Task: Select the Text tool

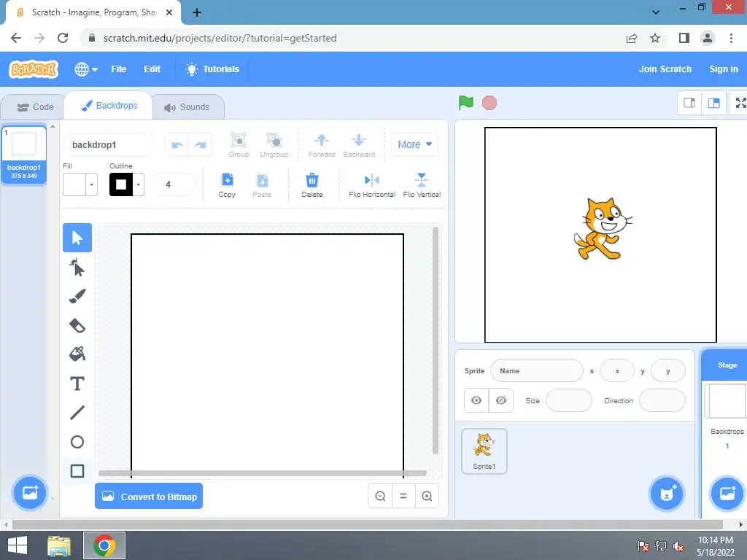Action: tap(77, 384)
